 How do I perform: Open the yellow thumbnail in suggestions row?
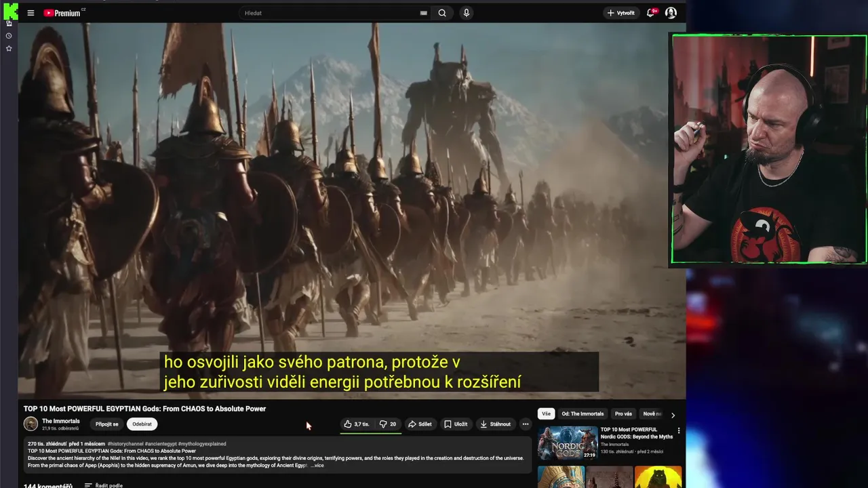pyautogui.click(x=658, y=477)
